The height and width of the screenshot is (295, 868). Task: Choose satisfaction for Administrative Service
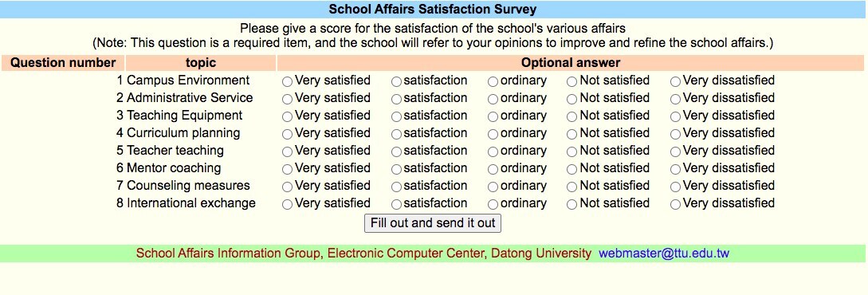coord(396,99)
